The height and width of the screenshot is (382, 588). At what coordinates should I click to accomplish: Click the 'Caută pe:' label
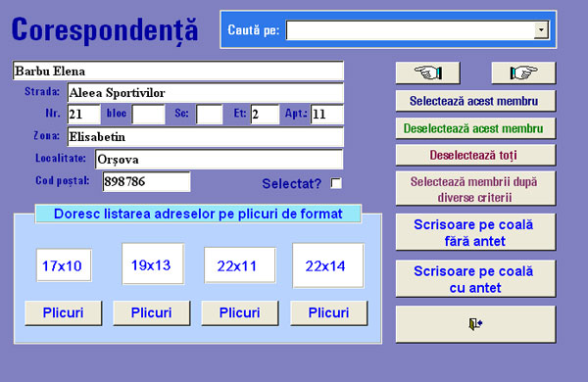pyautogui.click(x=254, y=30)
